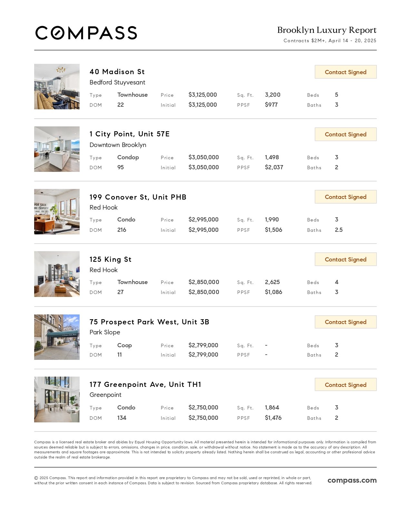Image resolution: width=411 pixels, height=532 pixels.
Task: Click the 75 Prospect Park West, Unit 3B title
Action: pos(149,322)
